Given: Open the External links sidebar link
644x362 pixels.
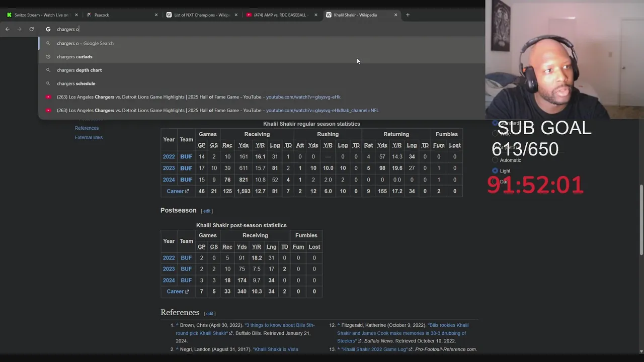Looking at the screenshot, I should tap(89, 137).
